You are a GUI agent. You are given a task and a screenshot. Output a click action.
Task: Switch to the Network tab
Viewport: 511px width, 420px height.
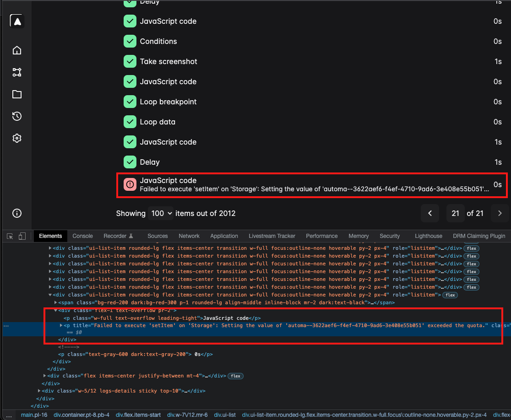coord(189,236)
